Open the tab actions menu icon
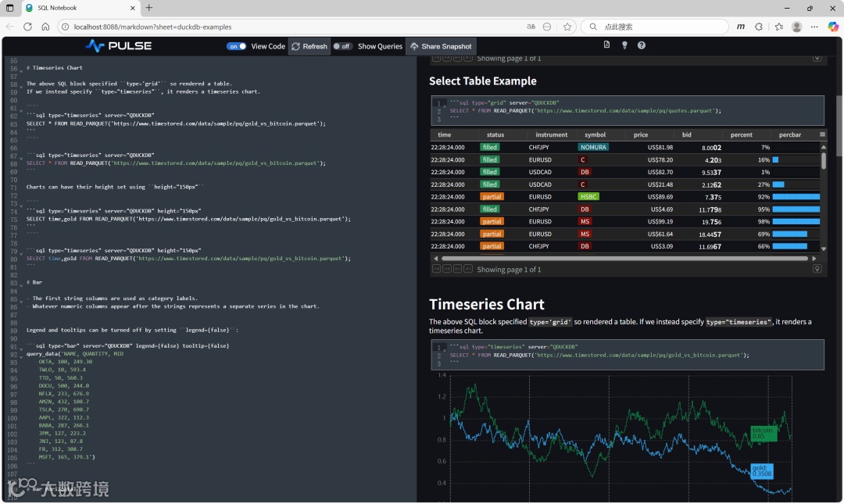The width and height of the screenshot is (844, 504). click(9, 8)
